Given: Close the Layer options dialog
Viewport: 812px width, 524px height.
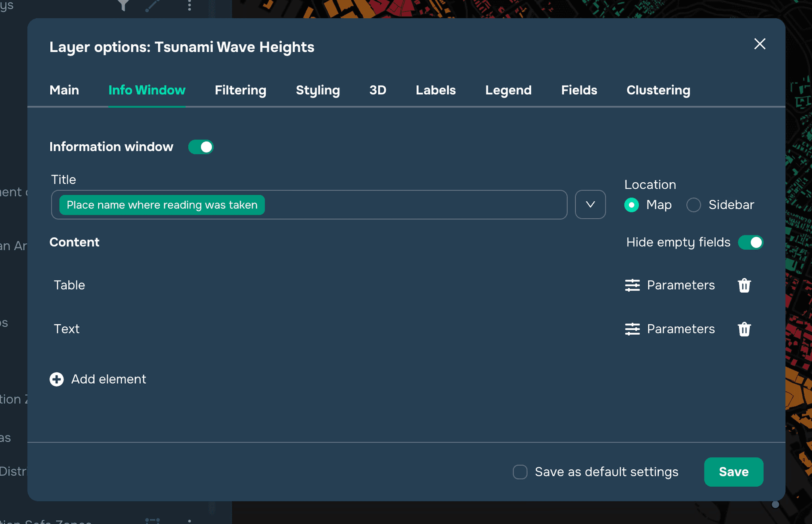Looking at the screenshot, I should pyautogui.click(x=759, y=44).
